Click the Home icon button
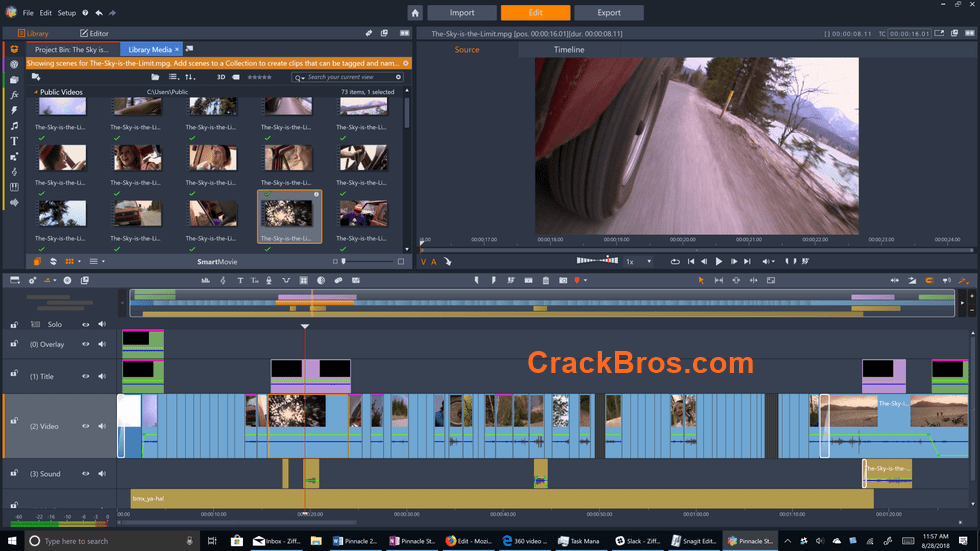Viewport: 980px width, 551px height. [x=415, y=13]
